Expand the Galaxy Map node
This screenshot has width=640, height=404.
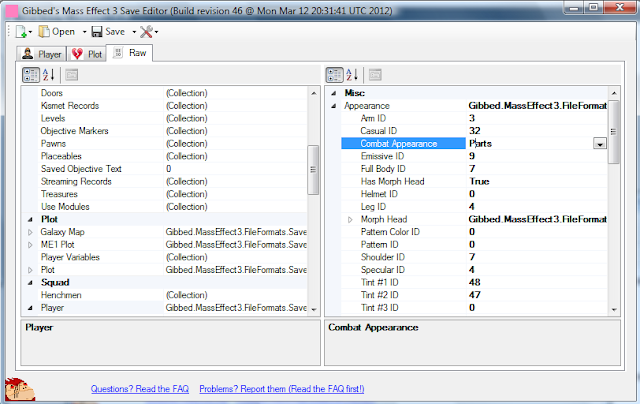[30, 232]
